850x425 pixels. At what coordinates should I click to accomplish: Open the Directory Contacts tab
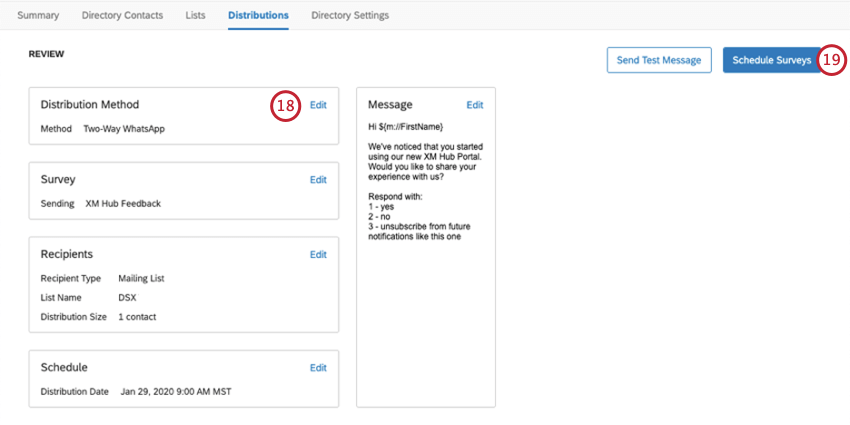(123, 15)
